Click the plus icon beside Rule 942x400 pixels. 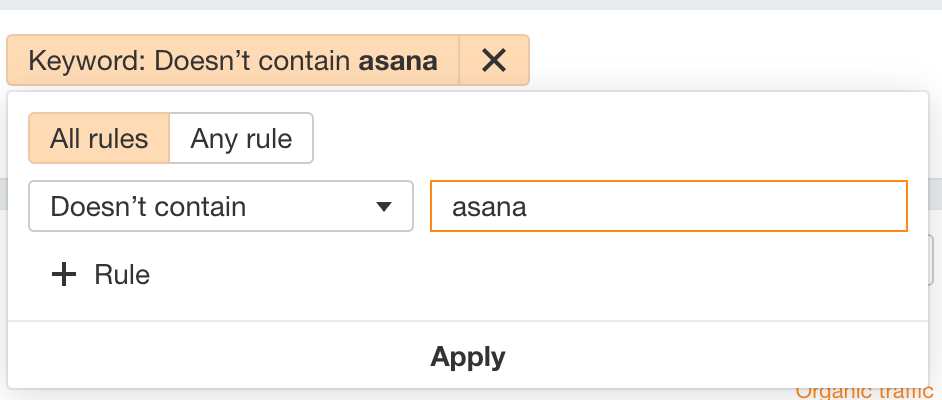tap(64, 275)
